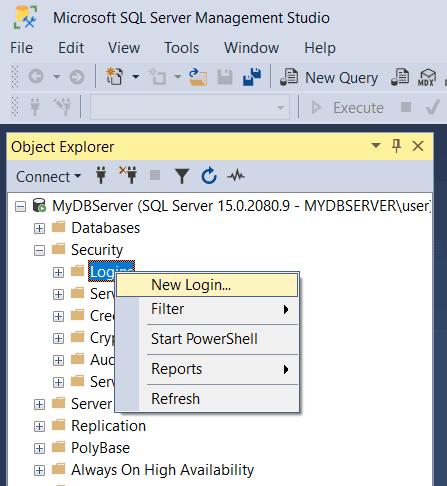Select the PolyBase tree item

[100, 448]
